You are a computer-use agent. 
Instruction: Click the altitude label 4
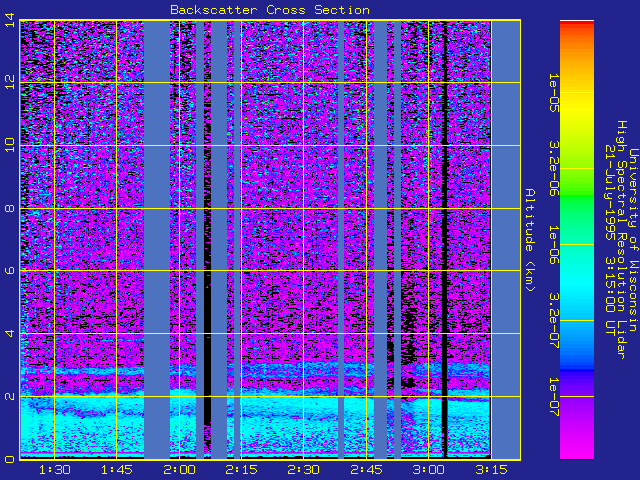click(x=10, y=333)
